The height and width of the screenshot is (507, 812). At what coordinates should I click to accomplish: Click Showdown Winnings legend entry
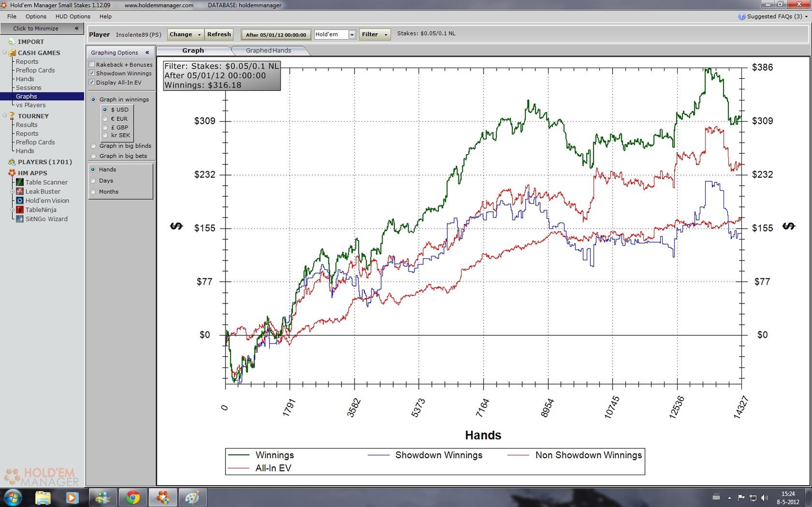(425, 455)
